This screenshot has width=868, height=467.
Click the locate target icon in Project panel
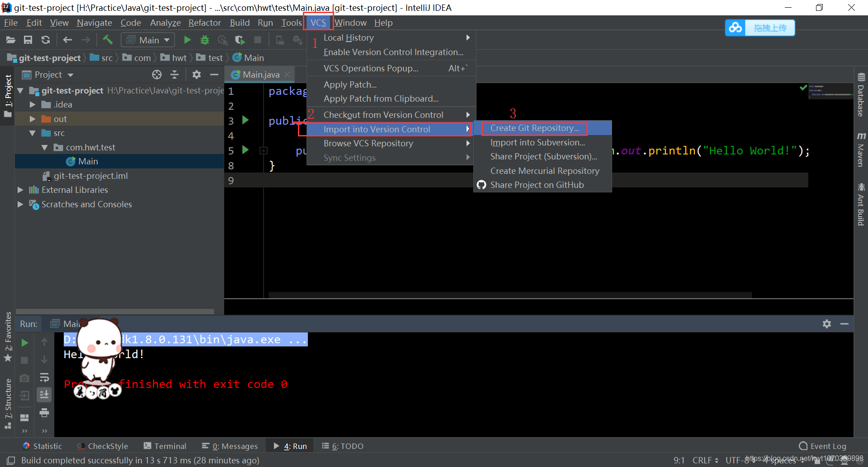(157, 75)
